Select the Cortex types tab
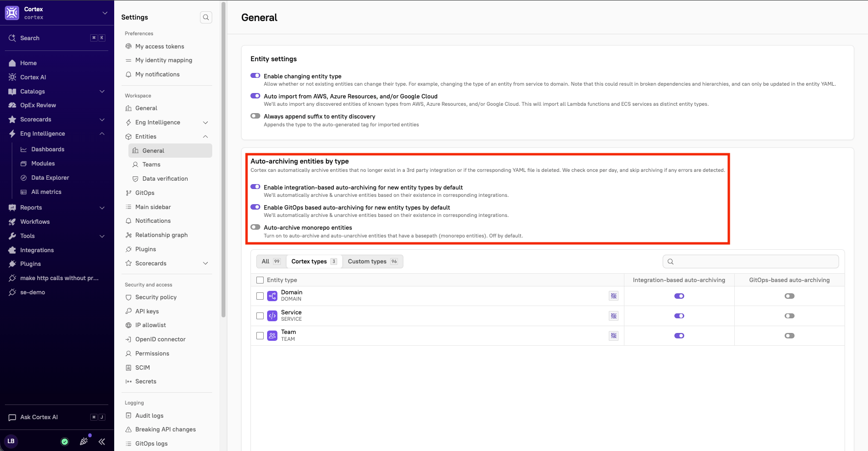 point(314,261)
